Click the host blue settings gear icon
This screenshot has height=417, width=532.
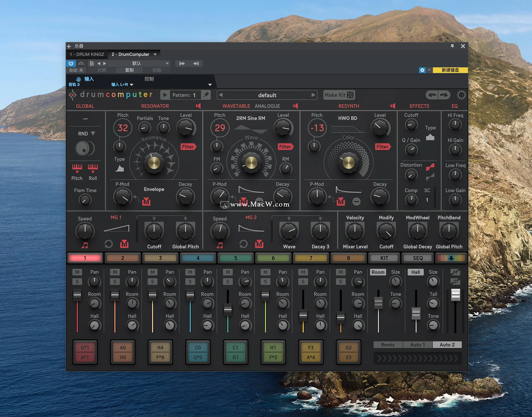[422, 70]
